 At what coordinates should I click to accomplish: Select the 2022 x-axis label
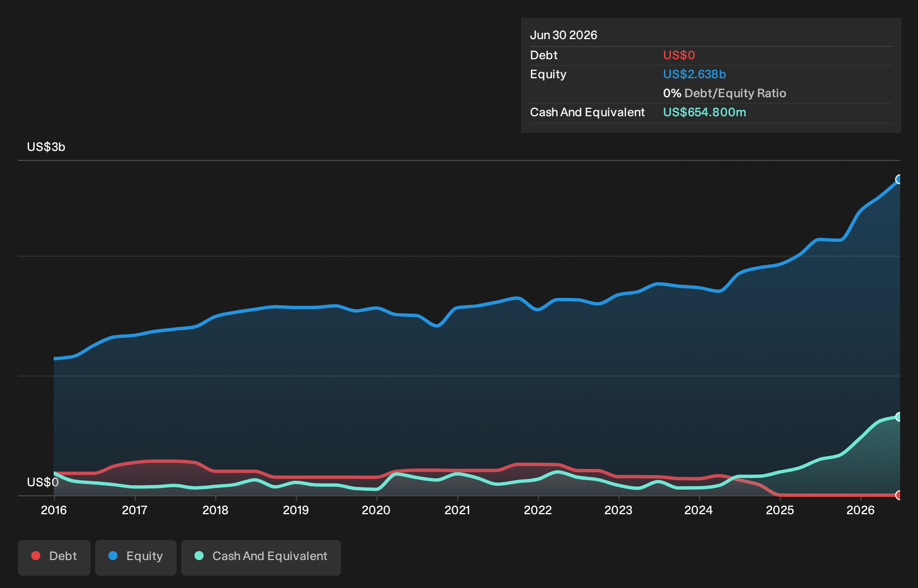538,510
